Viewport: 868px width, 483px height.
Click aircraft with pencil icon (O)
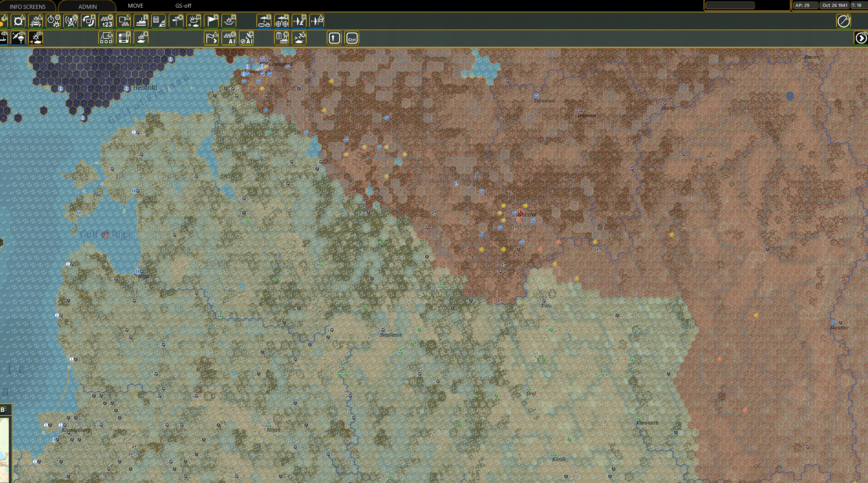pos(299,21)
